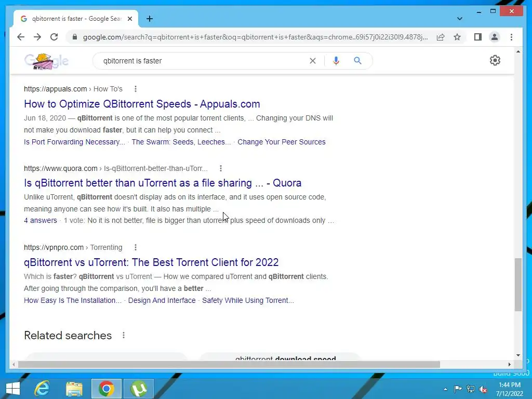Share this page from the address bar

pos(441,37)
